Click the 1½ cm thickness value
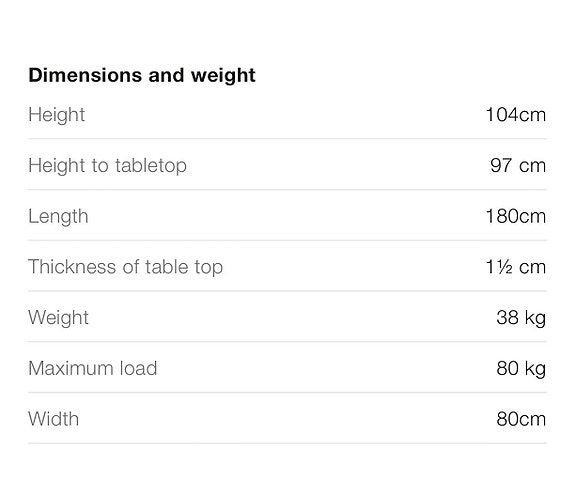This screenshot has height=480, width=575. click(516, 267)
